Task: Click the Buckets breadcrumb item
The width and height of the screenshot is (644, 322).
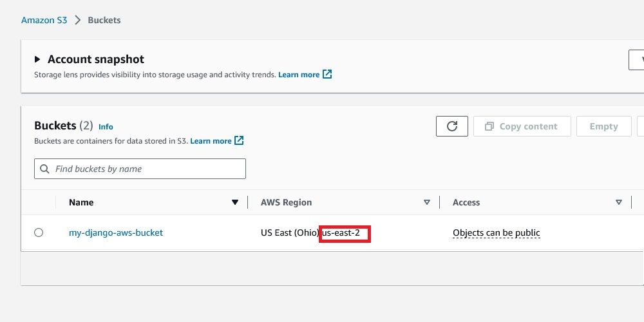Action: pyautogui.click(x=104, y=20)
